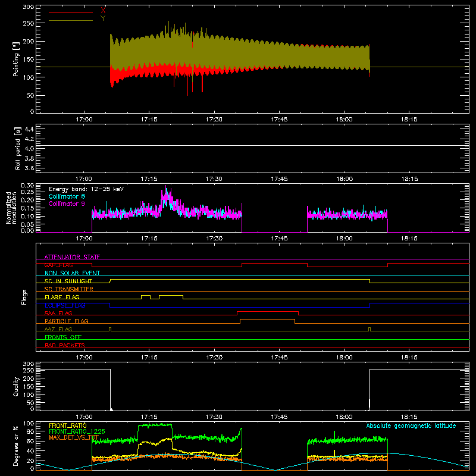Image resolution: width=476 pixels, height=476 pixels.
Task: Click the raised SAA_FLAG segment
Action: [268, 311]
